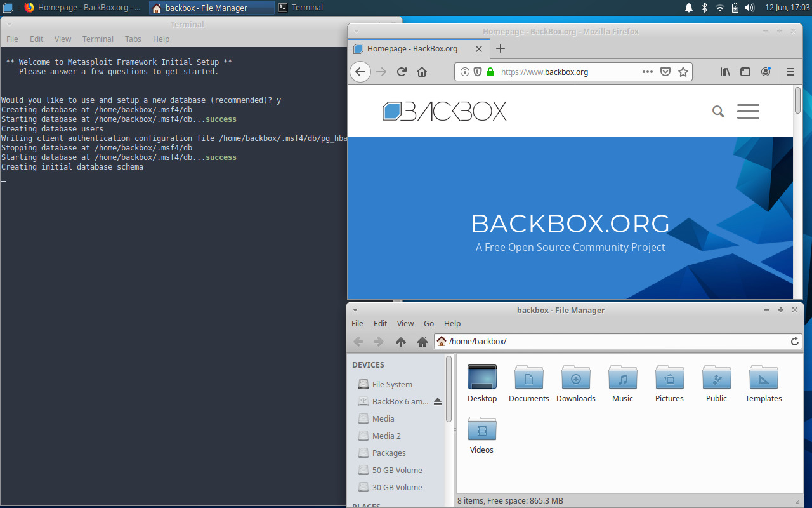Screen dimensions: 812x508
Task: Open the Firefox Library panel
Action: click(x=725, y=72)
